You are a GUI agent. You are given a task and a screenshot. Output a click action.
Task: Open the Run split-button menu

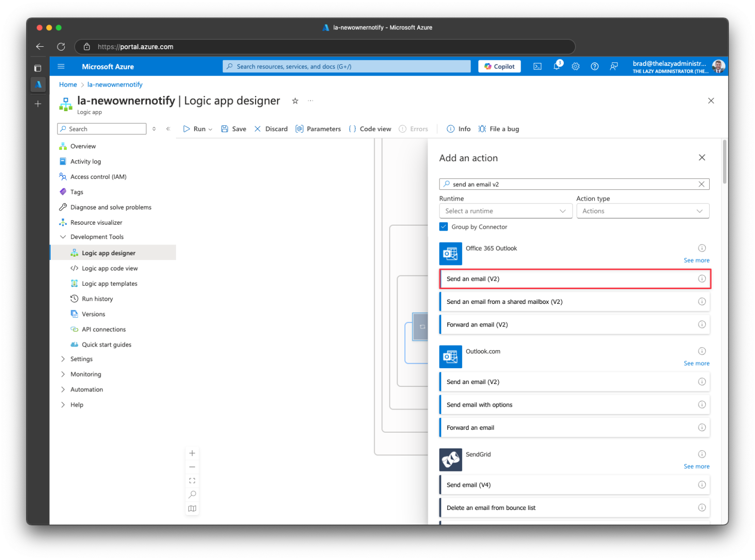210,129
